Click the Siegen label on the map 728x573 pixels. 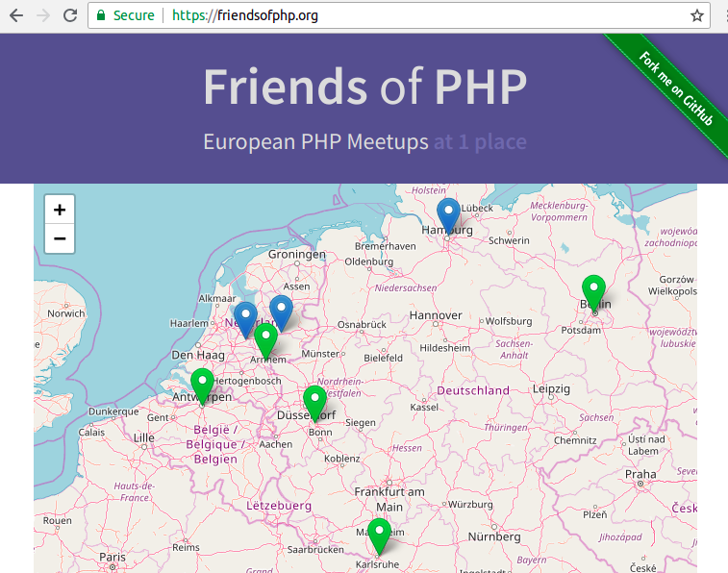361,423
